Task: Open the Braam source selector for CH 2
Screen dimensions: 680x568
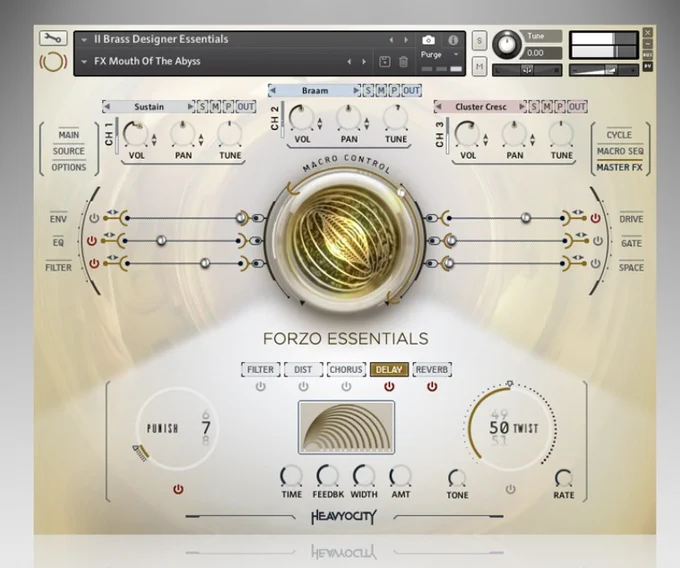Action: tap(315, 91)
